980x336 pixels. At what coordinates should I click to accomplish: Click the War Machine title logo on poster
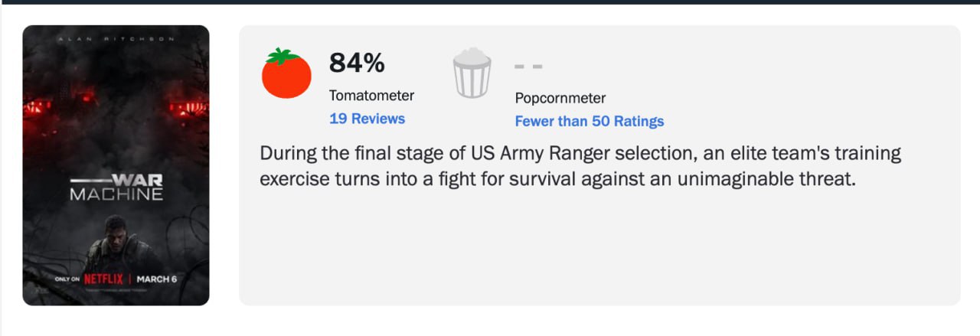(116, 188)
